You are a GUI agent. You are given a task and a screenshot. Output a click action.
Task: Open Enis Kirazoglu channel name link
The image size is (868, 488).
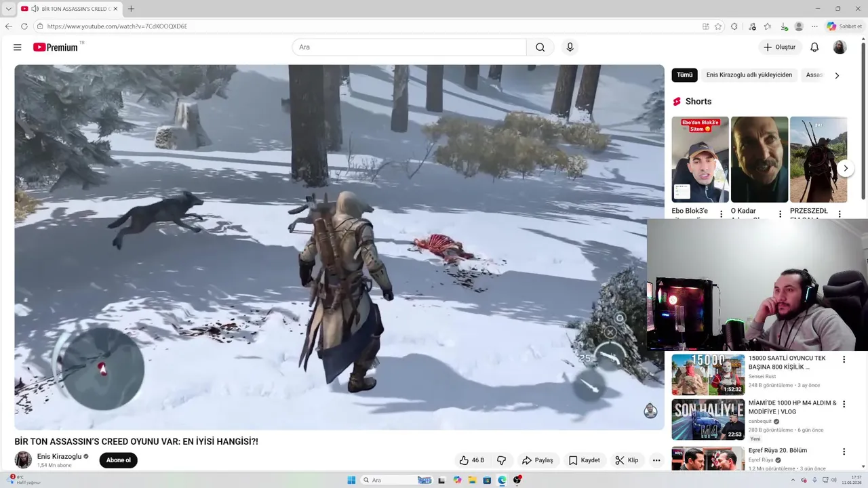(x=59, y=457)
